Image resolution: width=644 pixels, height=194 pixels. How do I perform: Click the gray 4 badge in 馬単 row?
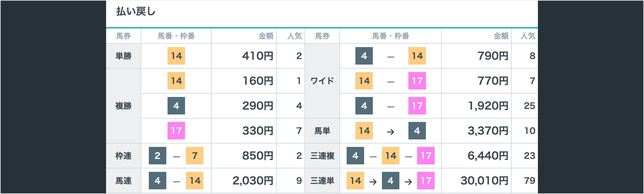point(417,131)
